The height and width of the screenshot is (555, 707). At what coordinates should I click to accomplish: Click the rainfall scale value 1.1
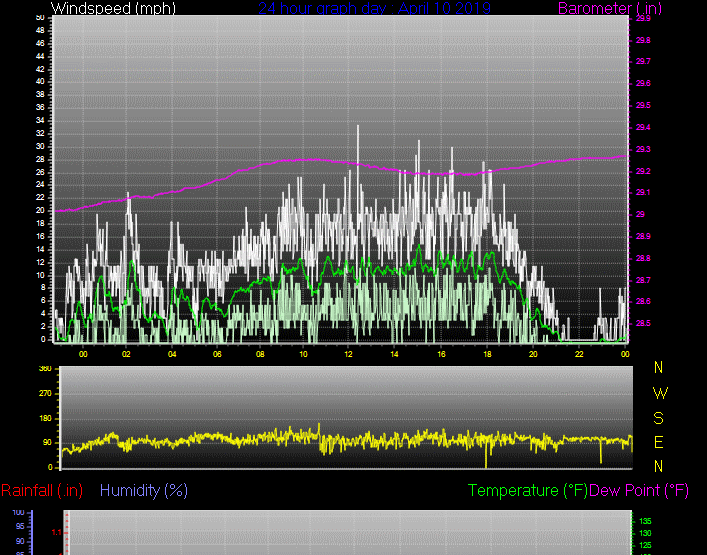tap(56, 532)
